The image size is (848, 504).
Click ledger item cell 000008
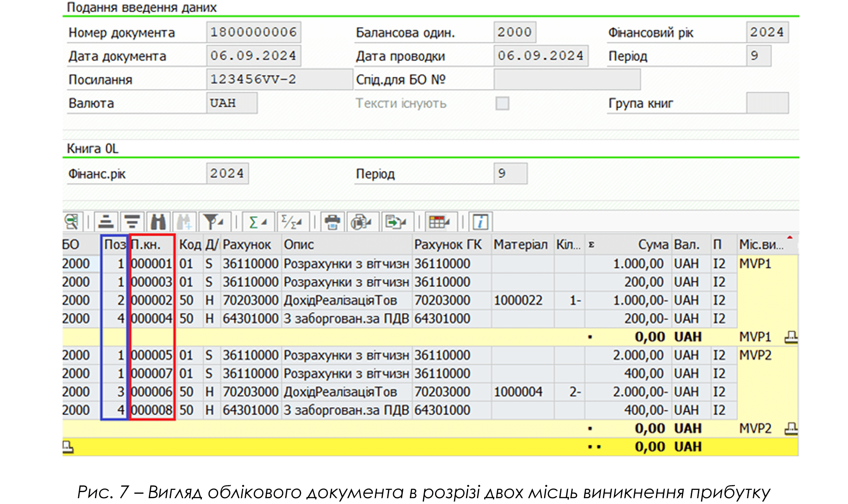152,410
